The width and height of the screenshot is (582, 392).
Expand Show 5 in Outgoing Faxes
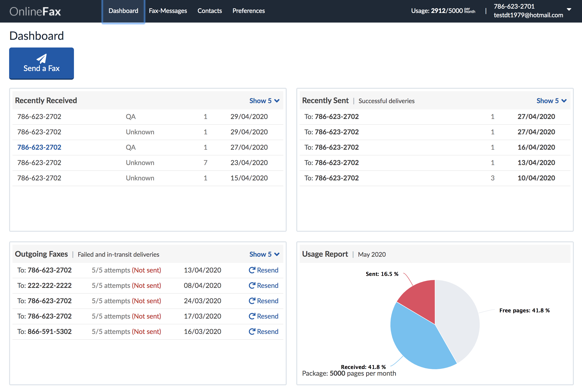tap(264, 254)
